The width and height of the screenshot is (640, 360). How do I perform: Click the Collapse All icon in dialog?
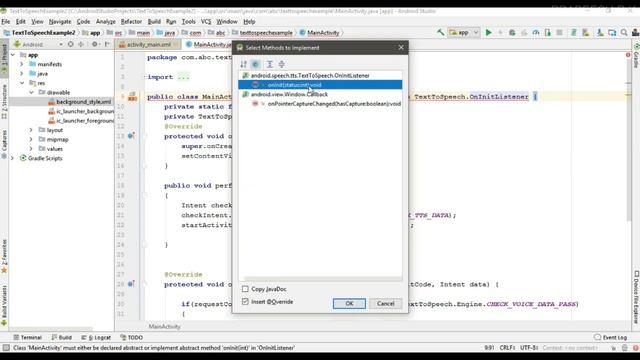[282, 64]
